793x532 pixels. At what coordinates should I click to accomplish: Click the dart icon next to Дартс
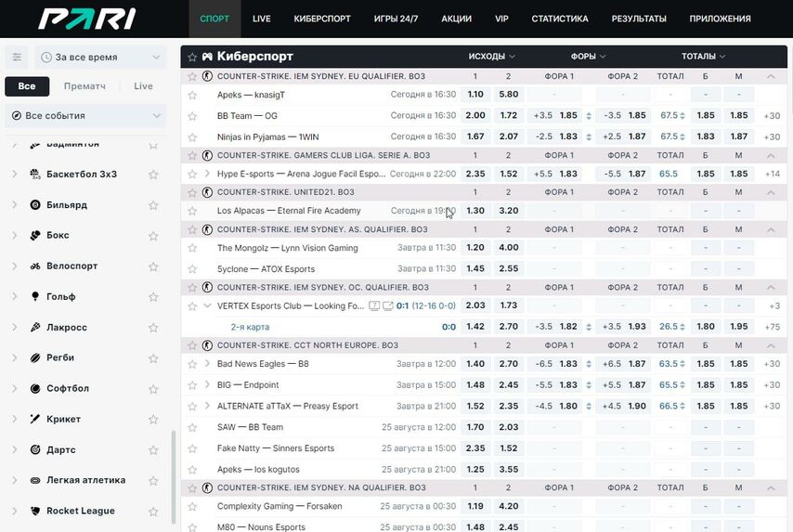click(x=34, y=450)
